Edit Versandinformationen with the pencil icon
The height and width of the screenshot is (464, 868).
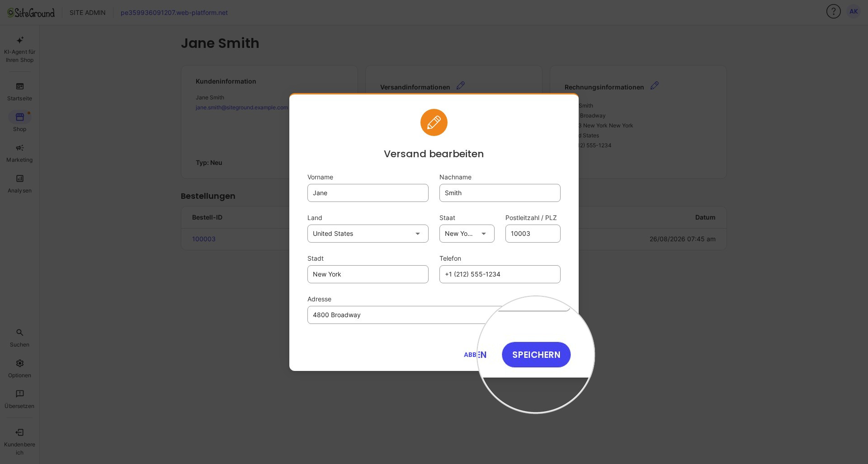pyautogui.click(x=461, y=85)
